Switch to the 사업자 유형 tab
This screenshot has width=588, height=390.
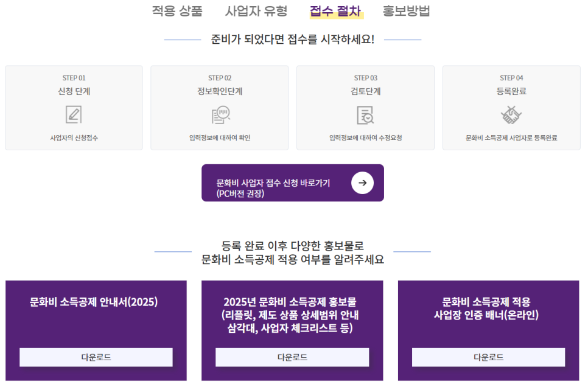pyautogui.click(x=256, y=11)
